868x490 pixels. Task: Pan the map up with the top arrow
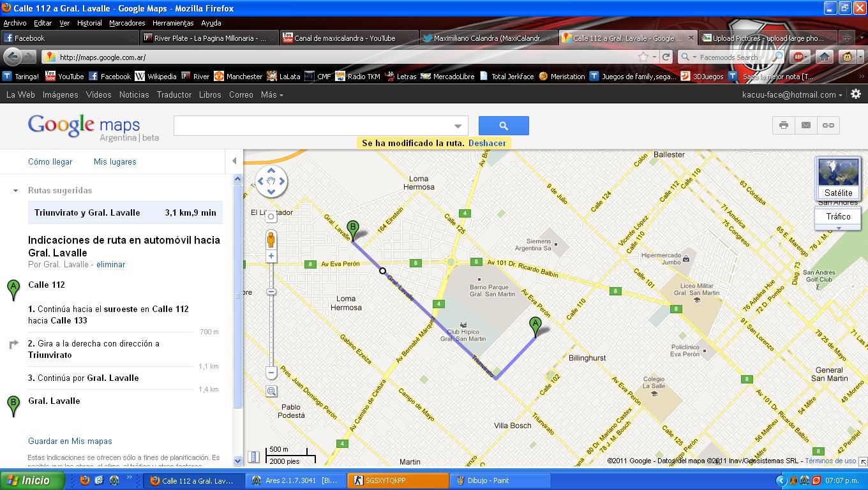(271, 171)
